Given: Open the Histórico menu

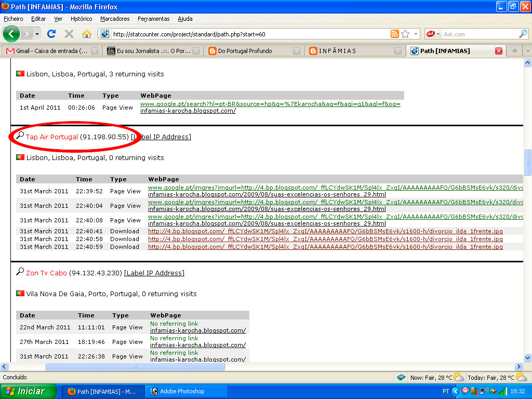Looking at the screenshot, I should point(81,19).
